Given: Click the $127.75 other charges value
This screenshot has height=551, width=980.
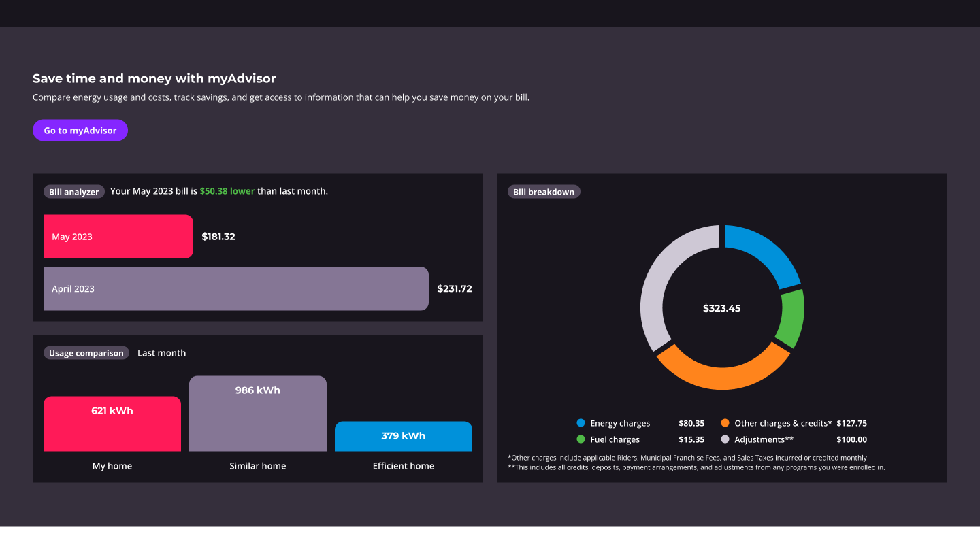Looking at the screenshot, I should 851,423.
